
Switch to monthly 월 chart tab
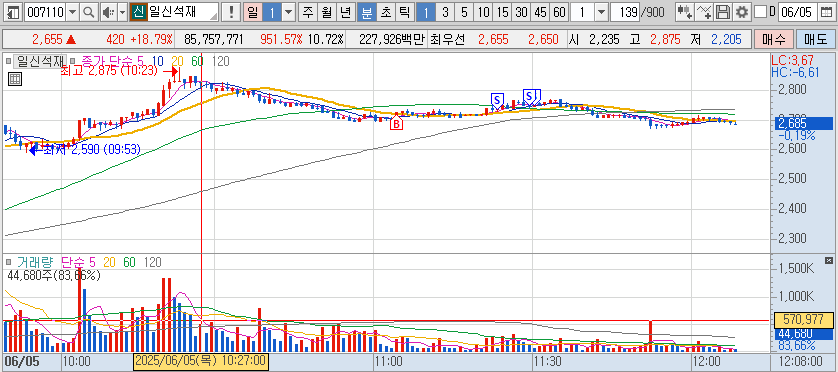(x=327, y=12)
